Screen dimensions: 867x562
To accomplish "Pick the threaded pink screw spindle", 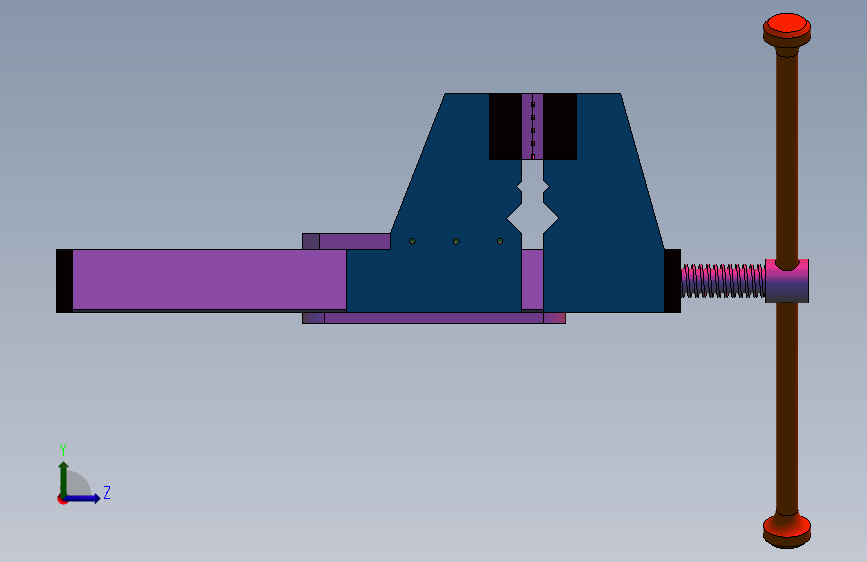I will (723, 281).
